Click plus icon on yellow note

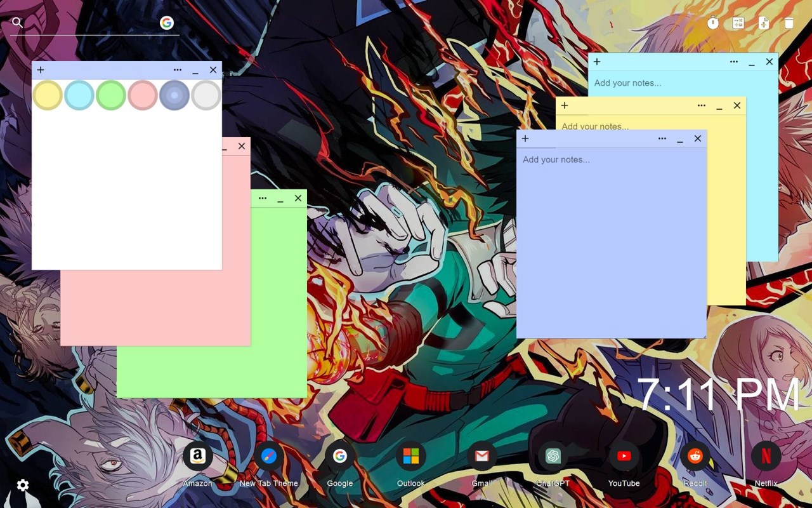[x=565, y=105]
